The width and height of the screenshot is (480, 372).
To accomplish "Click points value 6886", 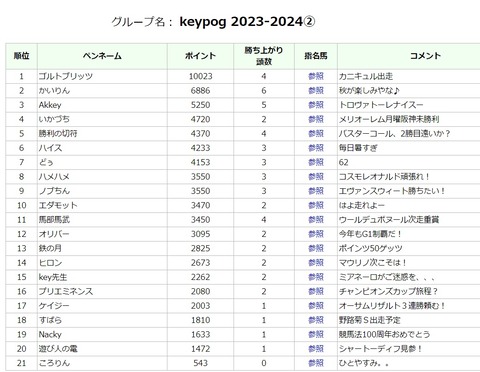I will click(200, 91).
